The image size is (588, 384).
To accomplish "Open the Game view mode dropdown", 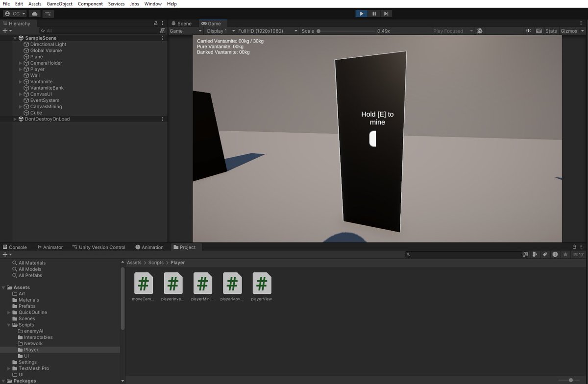I will pyautogui.click(x=185, y=31).
